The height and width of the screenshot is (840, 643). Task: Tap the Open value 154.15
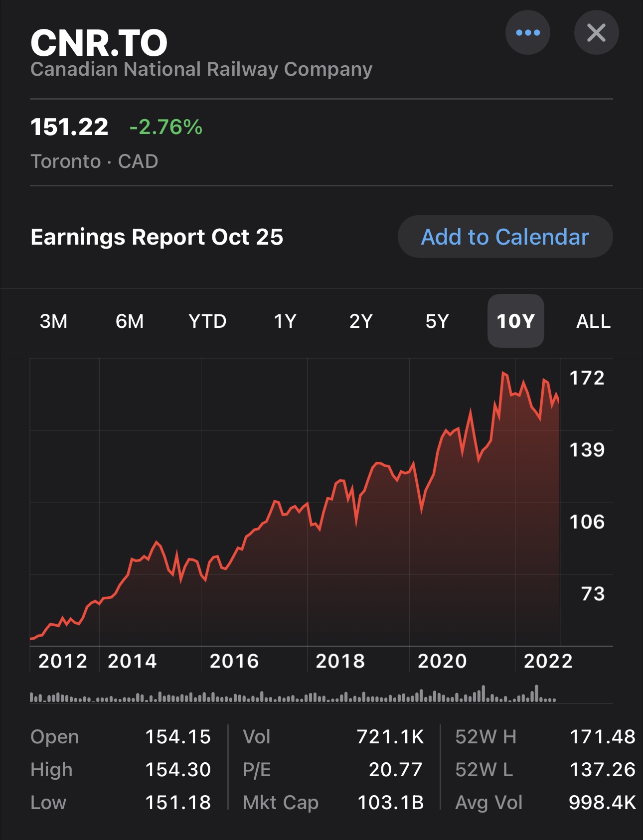[178, 737]
